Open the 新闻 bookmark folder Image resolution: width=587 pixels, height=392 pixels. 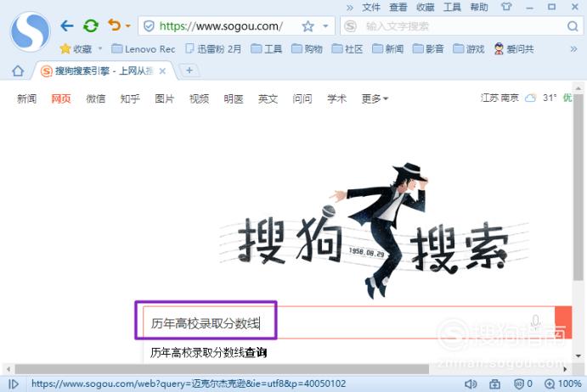click(x=387, y=49)
